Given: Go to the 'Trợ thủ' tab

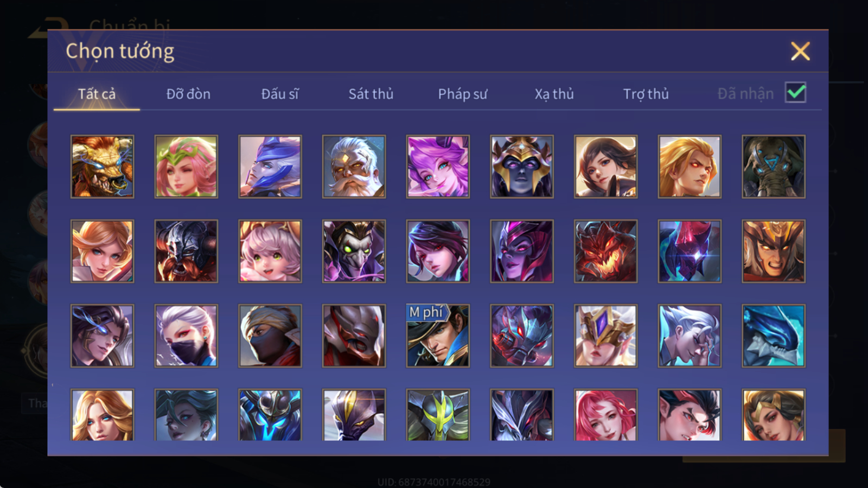Looking at the screenshot, I should (x=646, y=94).
